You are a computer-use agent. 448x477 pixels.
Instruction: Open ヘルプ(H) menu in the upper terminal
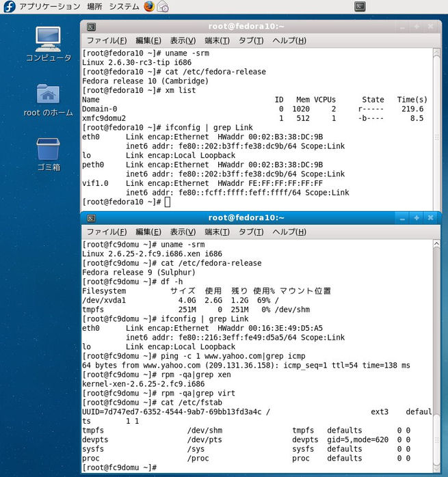[289, 40]
